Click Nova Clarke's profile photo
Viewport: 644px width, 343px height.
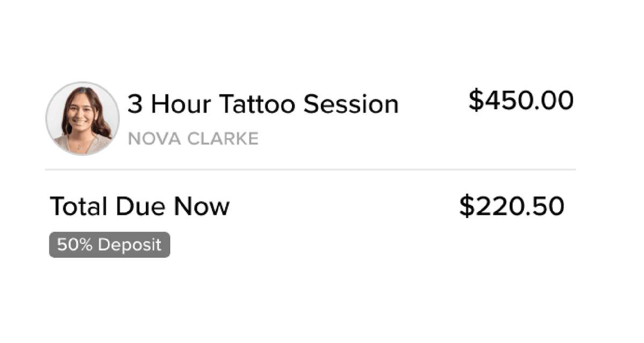coord(82,118)
